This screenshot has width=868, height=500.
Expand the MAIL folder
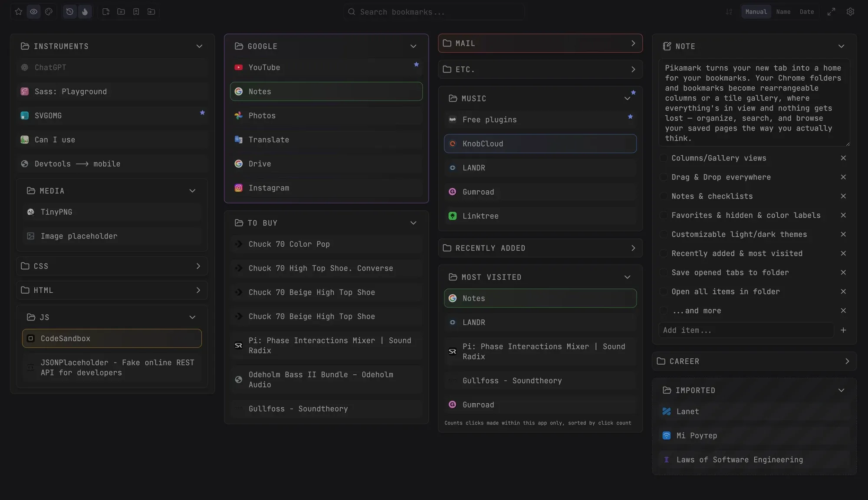pyautogui.click(x=540, y=43)
